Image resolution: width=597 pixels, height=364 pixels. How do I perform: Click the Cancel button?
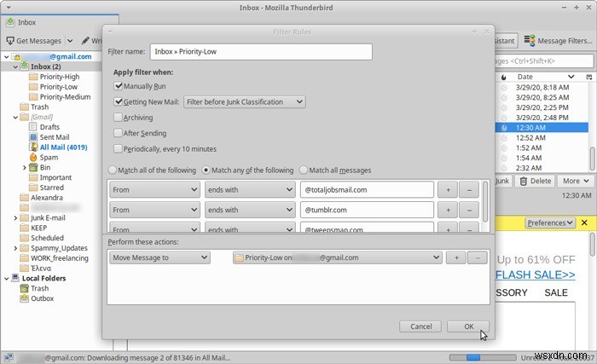[x=420, y=326]
